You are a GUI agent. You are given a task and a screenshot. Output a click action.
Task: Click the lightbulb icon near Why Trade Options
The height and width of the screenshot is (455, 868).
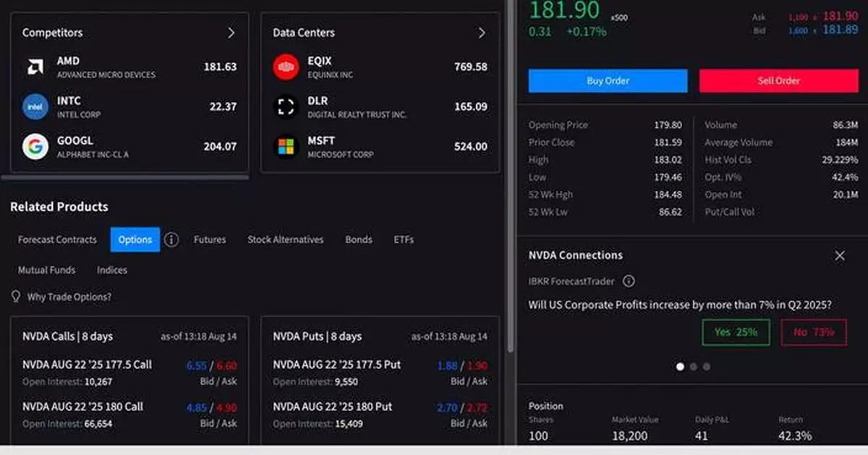15,297
